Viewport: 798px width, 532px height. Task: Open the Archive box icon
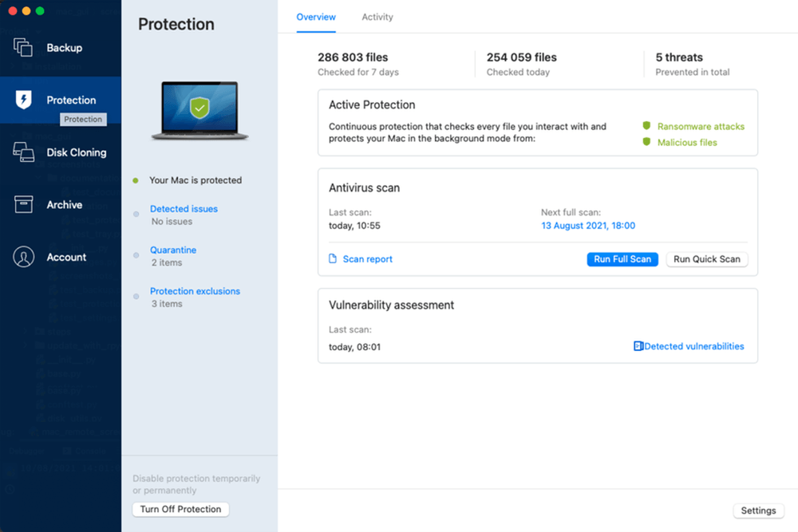click(x=23, y=204)
